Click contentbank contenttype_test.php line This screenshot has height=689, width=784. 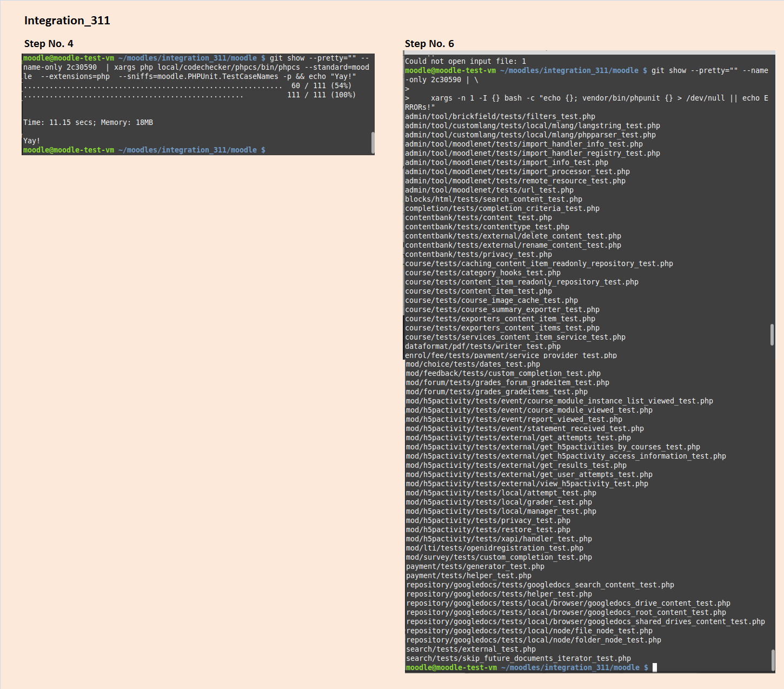coord(487,227)
